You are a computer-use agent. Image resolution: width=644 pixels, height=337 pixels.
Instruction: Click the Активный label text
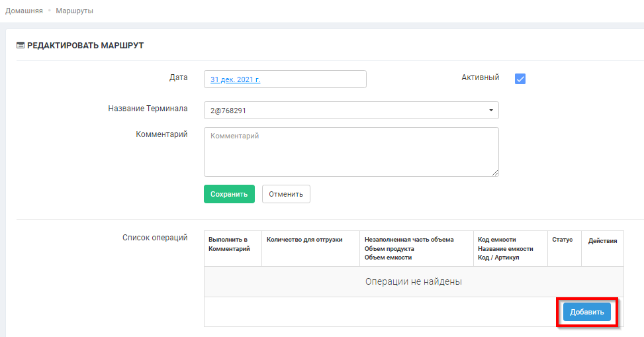[480, 77]
